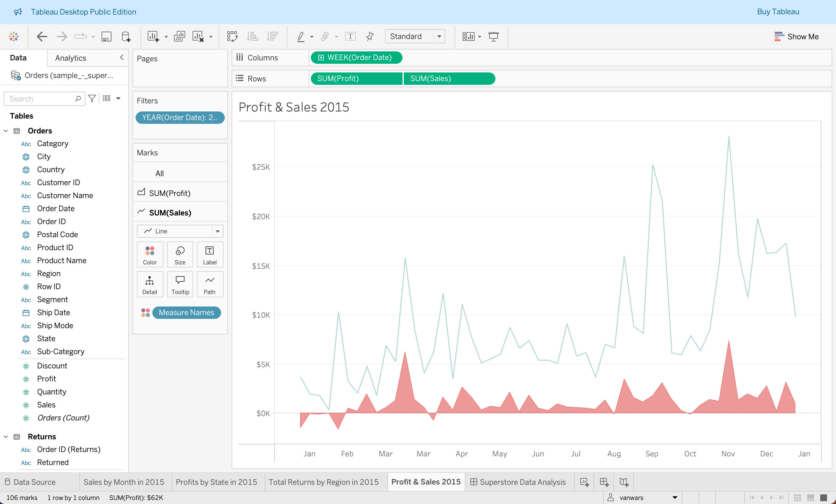Click the Undo back arrow
Image resolution: width=836 pixels, height=504 pixels.
42,36
